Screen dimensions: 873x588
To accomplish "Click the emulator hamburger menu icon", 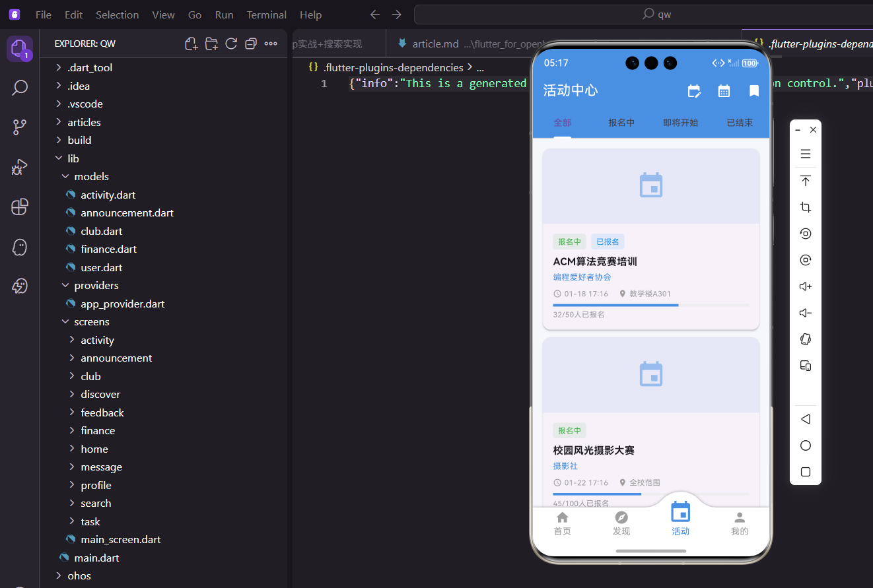I will click(806, 154).
